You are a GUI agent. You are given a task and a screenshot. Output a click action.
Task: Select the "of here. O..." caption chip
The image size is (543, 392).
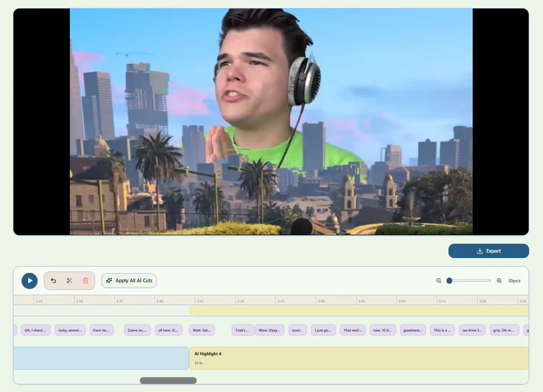pos(168,330)
